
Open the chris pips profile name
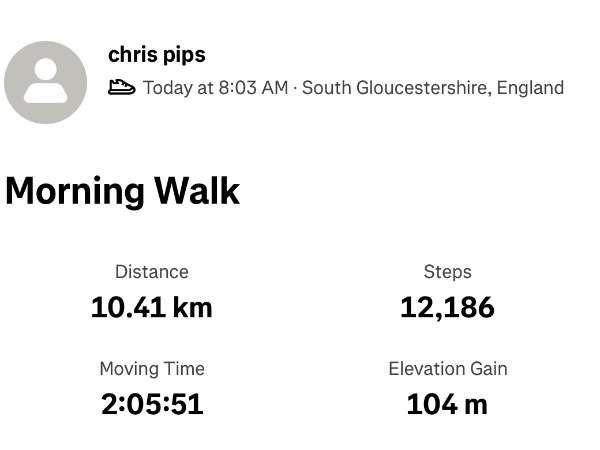point(156,55)
